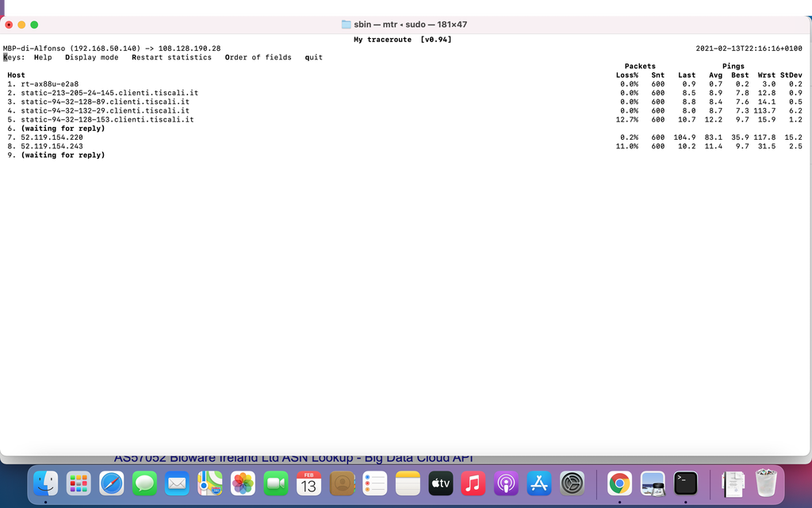812x508 pixels.
Task: Open Finder from the dock
Action: point(46,483)
